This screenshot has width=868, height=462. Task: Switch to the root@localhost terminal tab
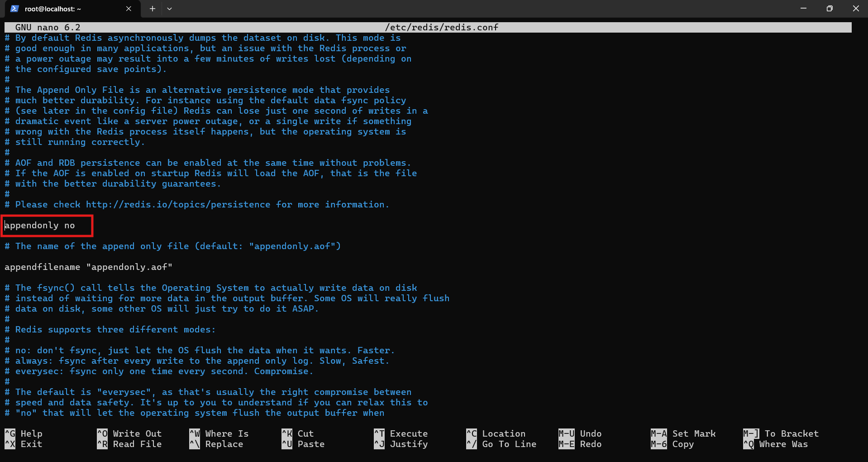click(63, 9)
